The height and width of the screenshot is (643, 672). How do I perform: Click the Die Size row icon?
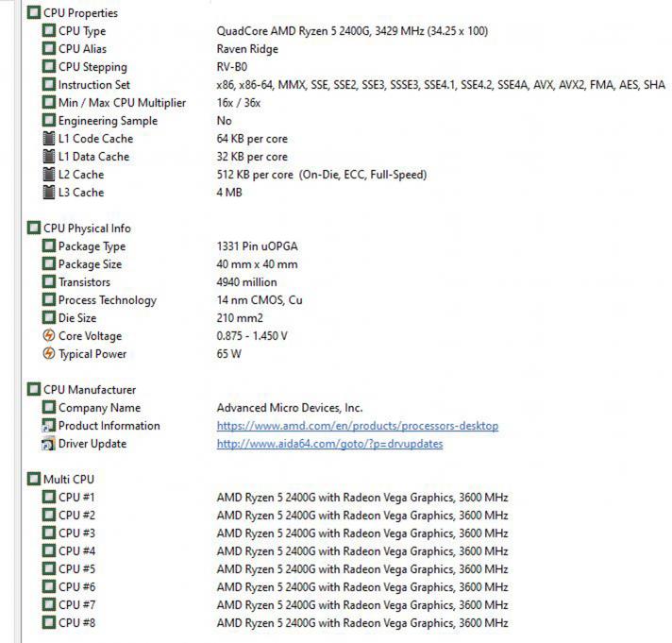(x=49, y=318)
